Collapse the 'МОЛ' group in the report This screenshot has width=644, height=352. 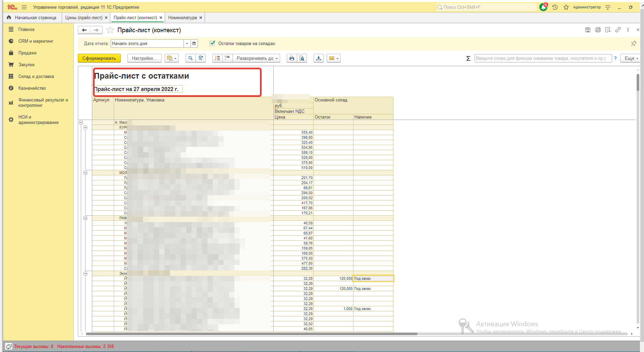point(86,173)
